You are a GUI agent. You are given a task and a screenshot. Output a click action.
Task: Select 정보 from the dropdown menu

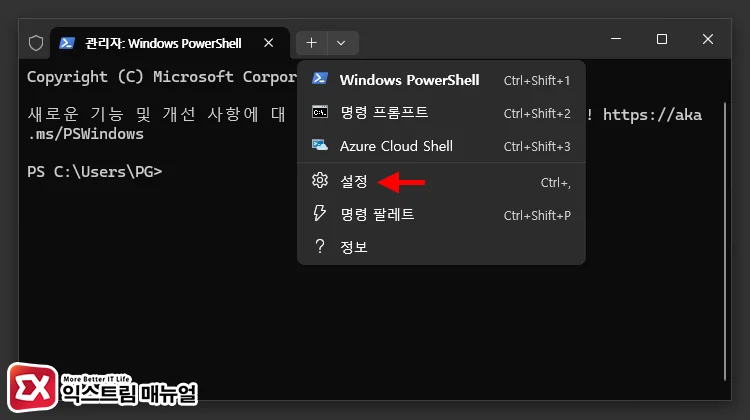[354, 246]
